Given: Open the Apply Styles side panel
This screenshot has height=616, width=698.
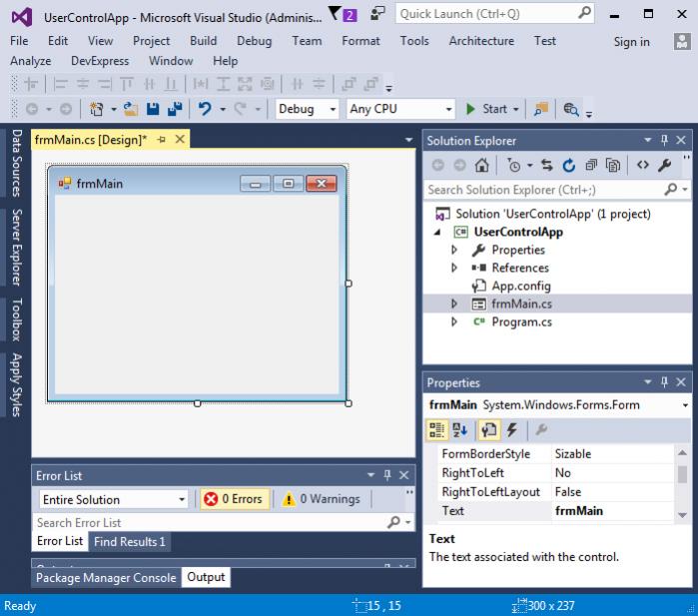Looking at the screenshot, I should click(16, 385).
